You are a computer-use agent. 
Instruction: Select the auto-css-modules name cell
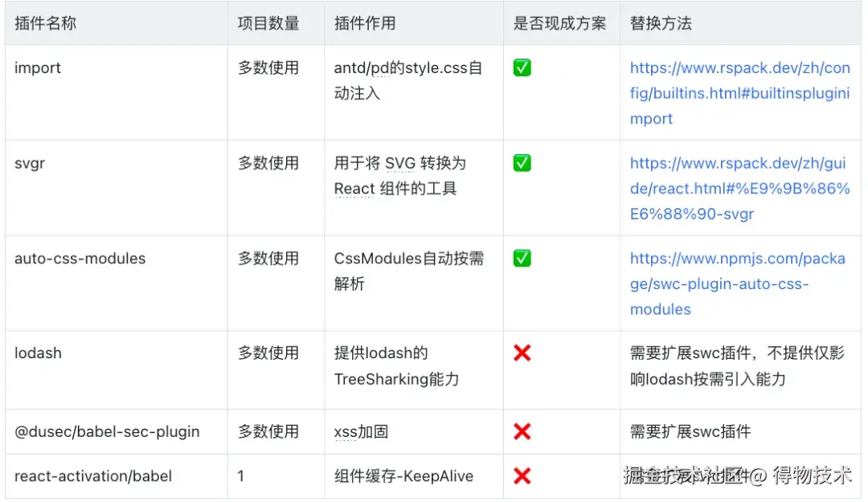pos(117,284)
